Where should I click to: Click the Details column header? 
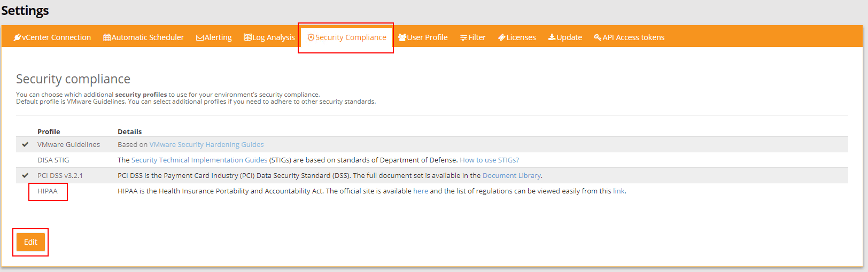tap(129, 131)
